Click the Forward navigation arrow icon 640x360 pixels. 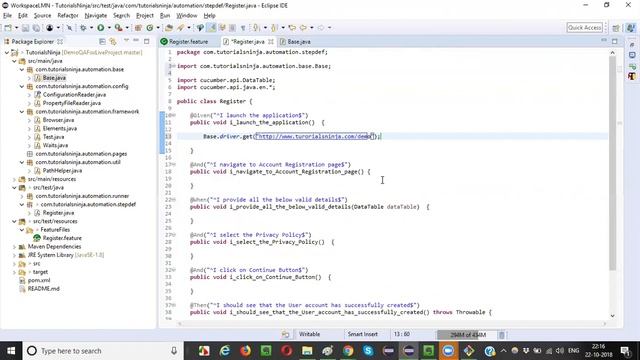(x=321, y=28)
